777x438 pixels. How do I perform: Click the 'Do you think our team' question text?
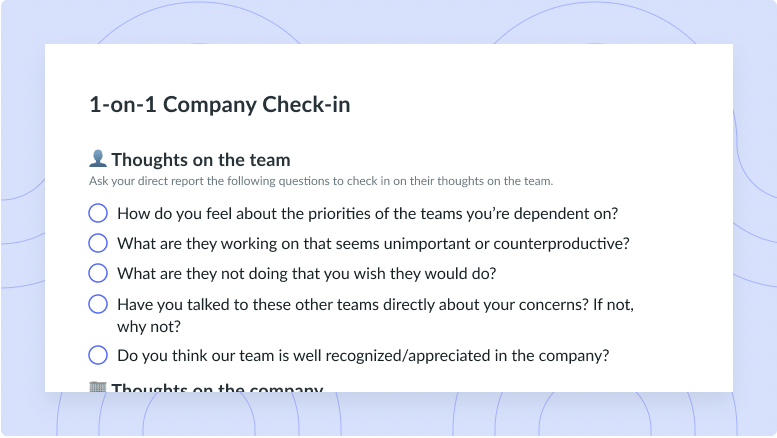363,356
